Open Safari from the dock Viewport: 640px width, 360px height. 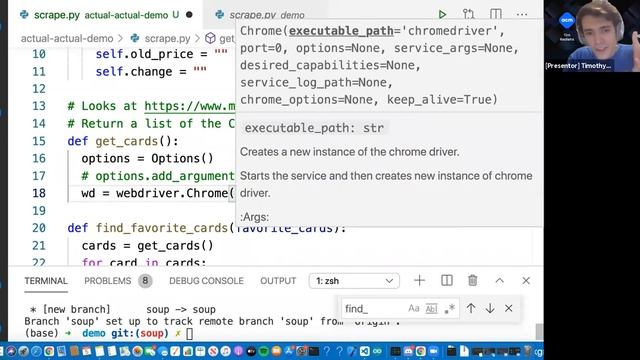pos(36,351)
